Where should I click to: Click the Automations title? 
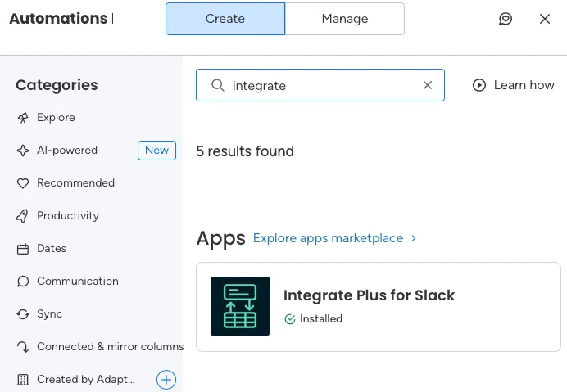(x=58, y=19)
